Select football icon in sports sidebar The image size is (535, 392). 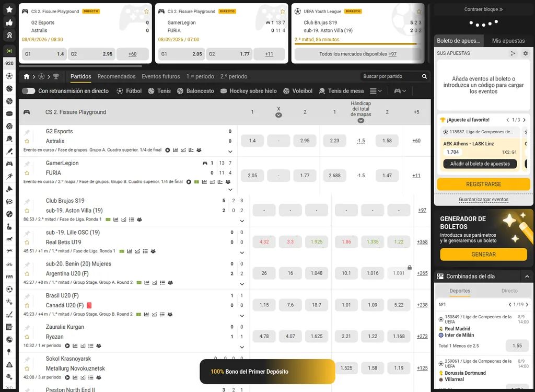coord(9,76)
